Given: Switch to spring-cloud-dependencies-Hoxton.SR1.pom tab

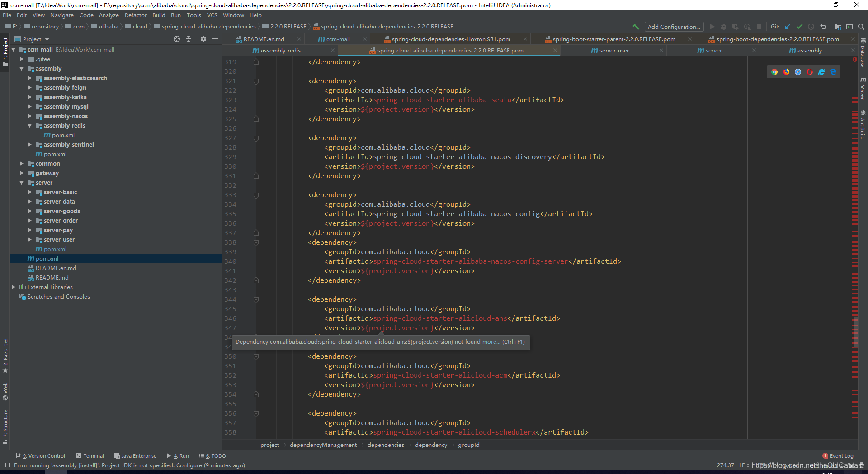Looking at the screenshot, I should [x=451, y=39].
